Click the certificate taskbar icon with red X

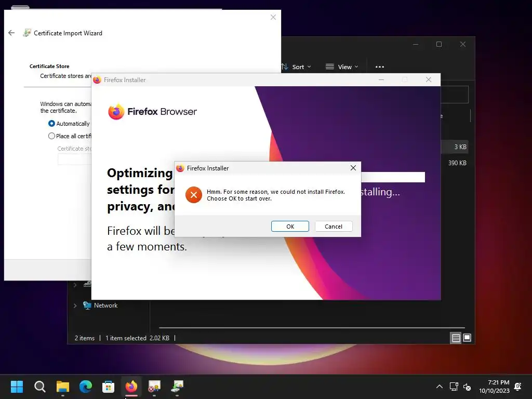pyautogui.click(x=154, y=387)
